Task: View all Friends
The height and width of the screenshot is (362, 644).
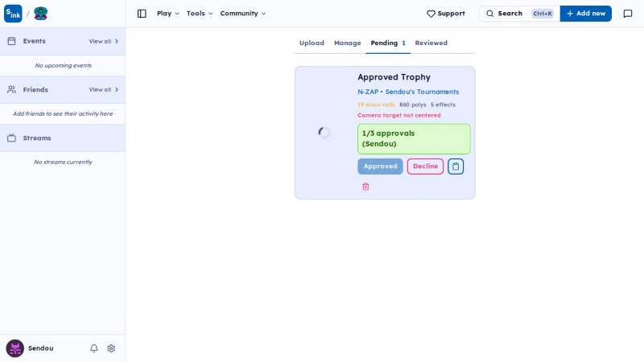Action: (104, 89)
